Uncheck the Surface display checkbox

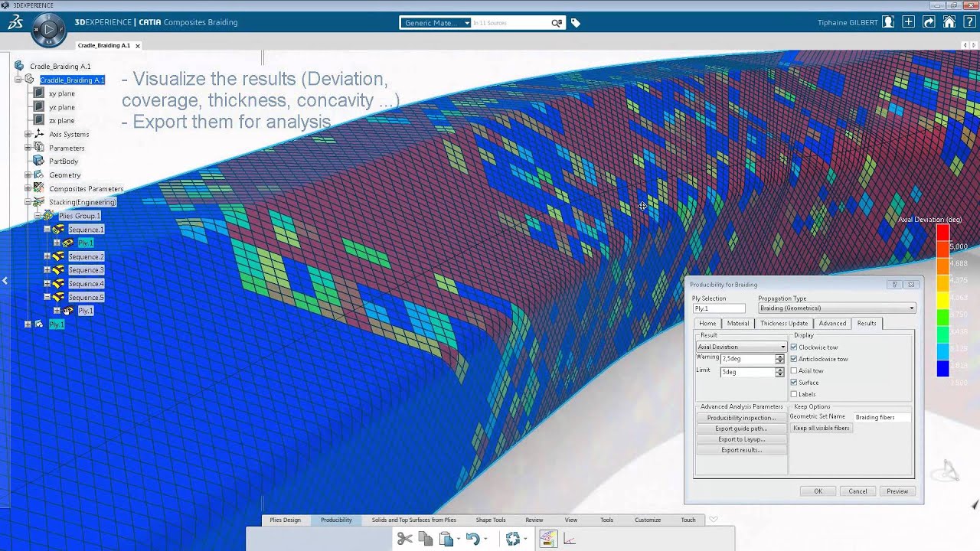[x=794, y=382]
